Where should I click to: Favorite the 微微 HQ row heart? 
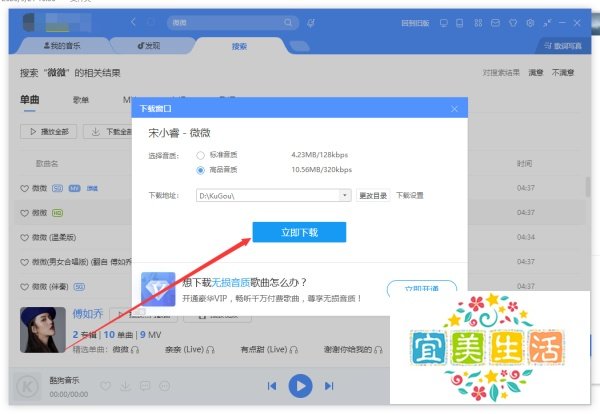pyautogui.click(x=24, y=213)
